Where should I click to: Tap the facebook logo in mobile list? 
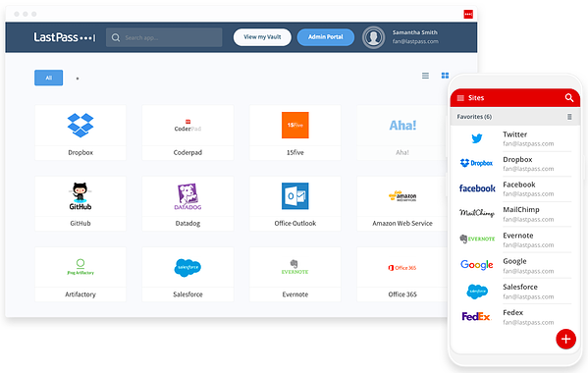coord(477,188)
